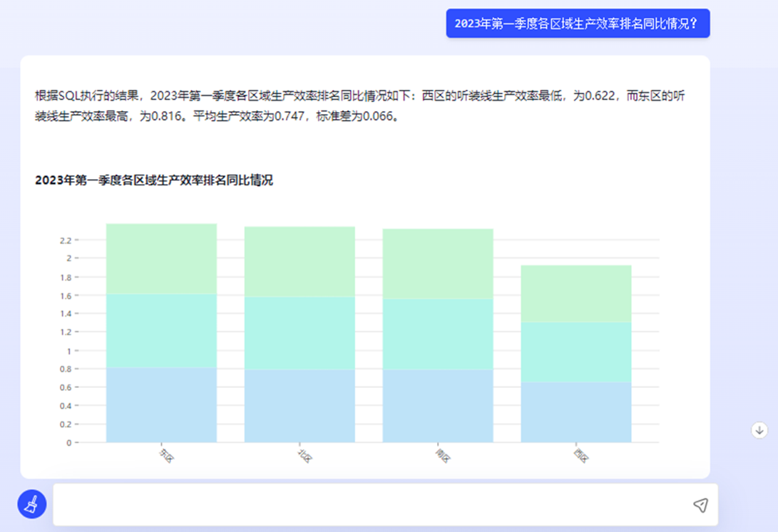Click the green top segment of 南区 bar

(x=438, y=264)
